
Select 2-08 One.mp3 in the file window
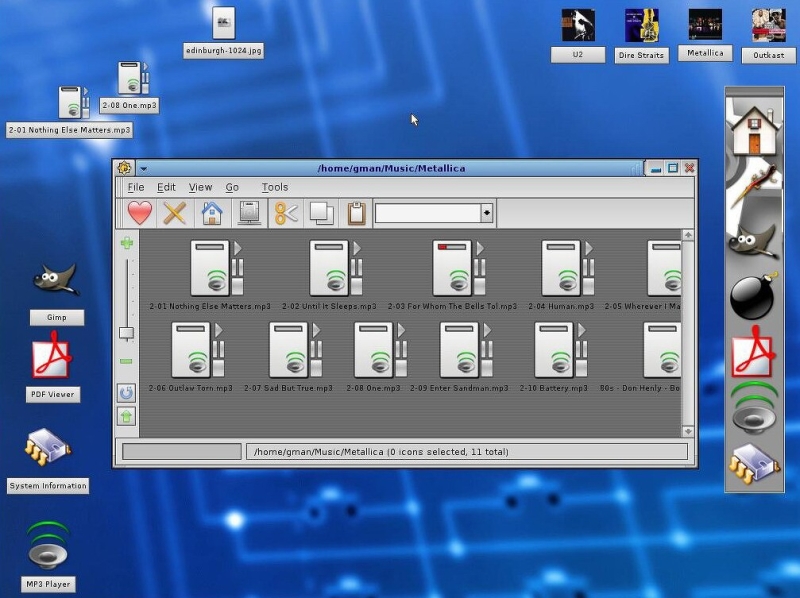(x=373, y=357)
